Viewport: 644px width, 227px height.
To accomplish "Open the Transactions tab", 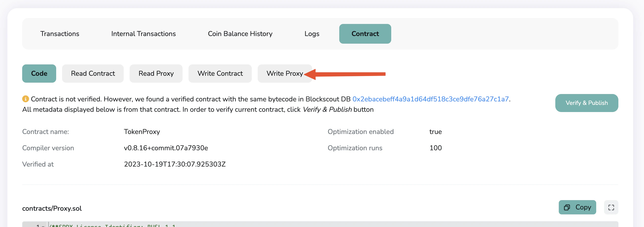I will pos(60,34).
